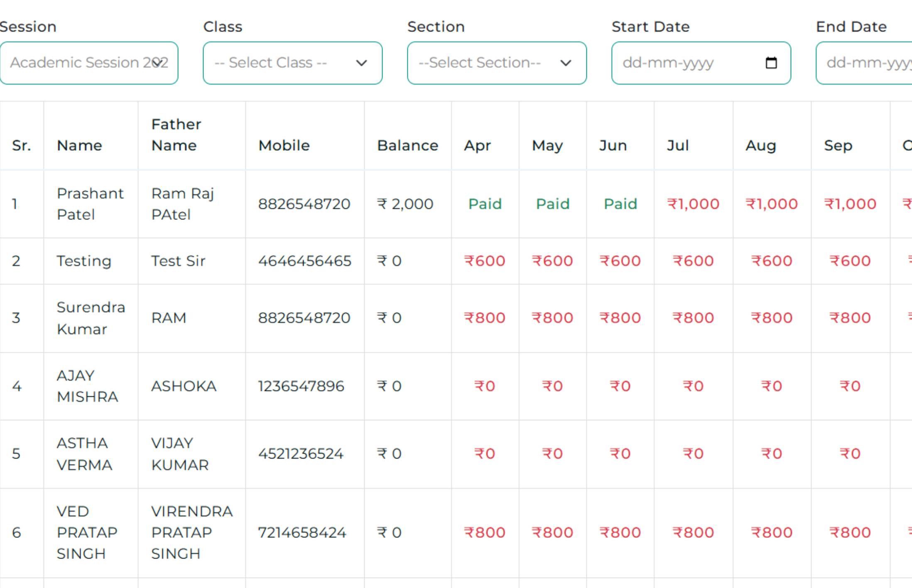Click the Name column header
This screenshot has height=588, width=912.
pos(79,145)
